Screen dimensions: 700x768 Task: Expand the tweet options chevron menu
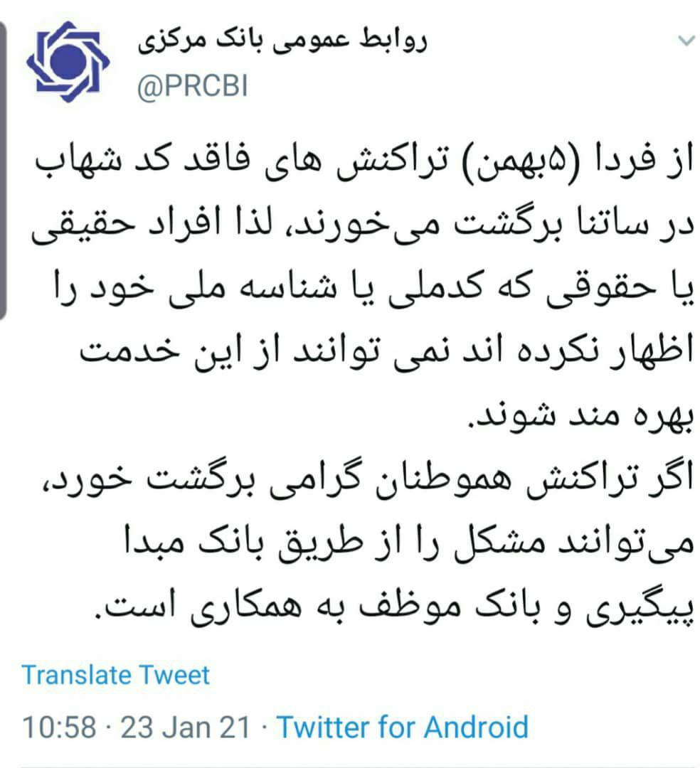coord(686,41)
